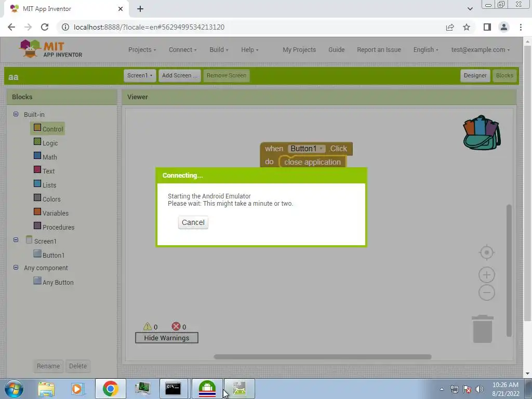Select the Logic blocks category
The height and width of the screenshot is (399, 532).
[x=46, y=143]
